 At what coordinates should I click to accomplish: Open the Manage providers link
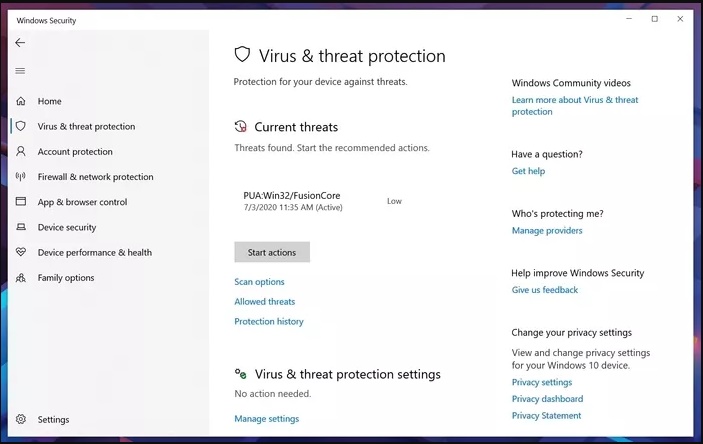coord(547,231)
